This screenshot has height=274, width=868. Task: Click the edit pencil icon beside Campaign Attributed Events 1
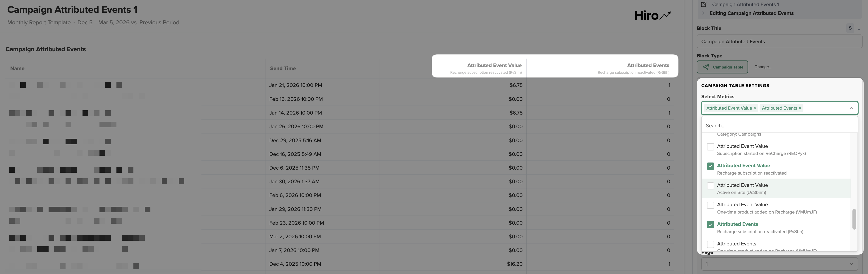pos(703,4)
